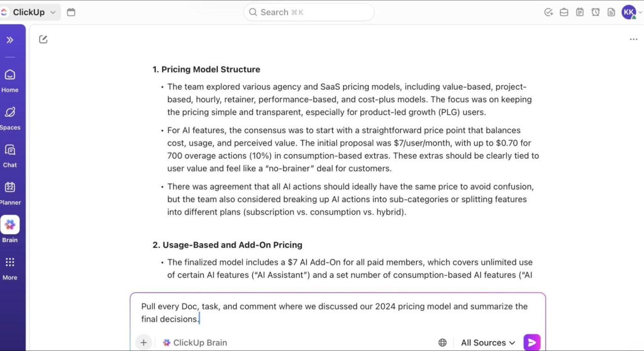The image size is (644, 351).
Task: Send the ClickUp Brain prompt
Action: point(532,342)
